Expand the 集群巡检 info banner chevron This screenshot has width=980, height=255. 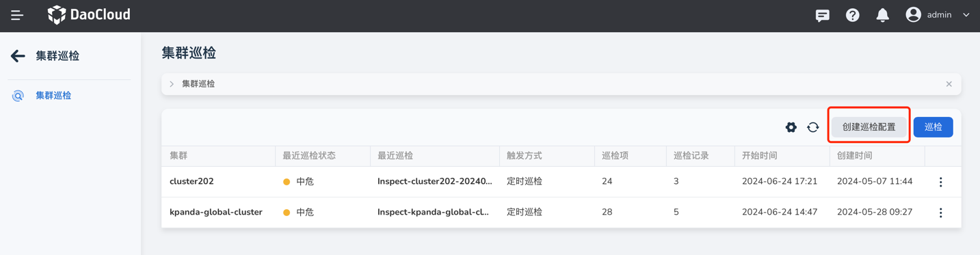(x=172, y=84)
